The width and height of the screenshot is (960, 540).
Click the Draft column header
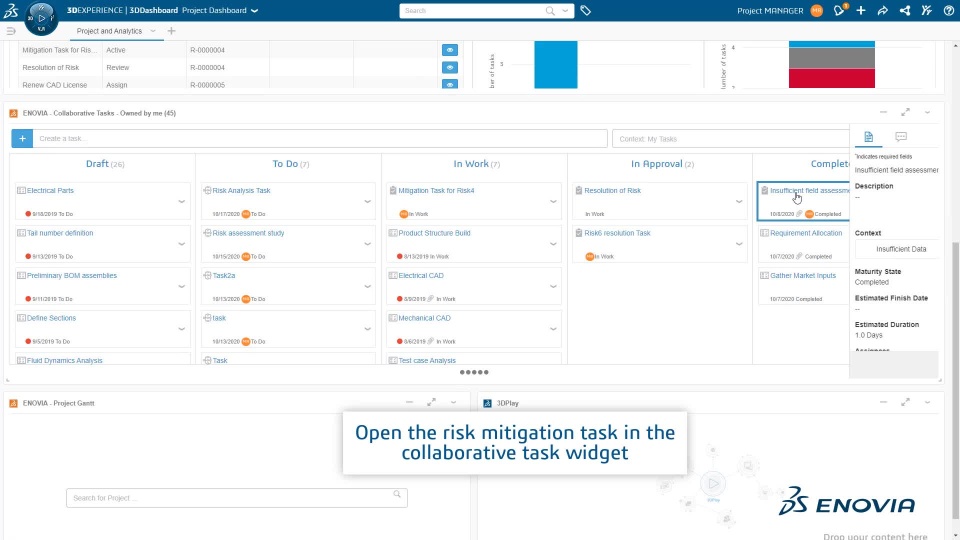pos(105,163)
